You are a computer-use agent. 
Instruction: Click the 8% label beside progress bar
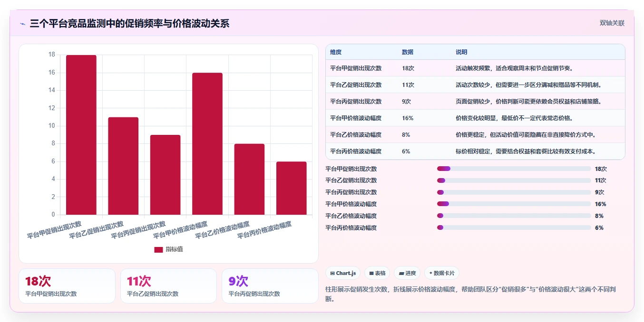coord(599,216)
